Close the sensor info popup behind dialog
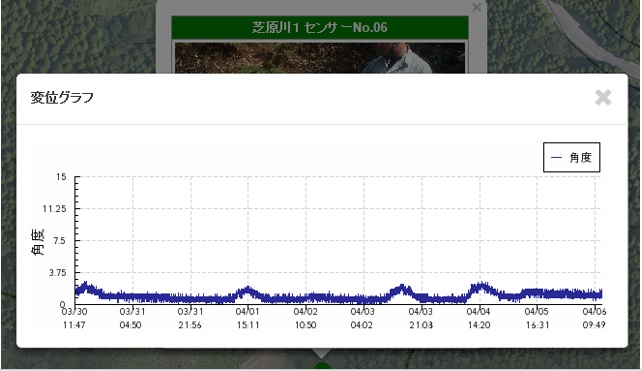Image resolution: width=642 pixels, height=371 pixels. click(476, 7)
